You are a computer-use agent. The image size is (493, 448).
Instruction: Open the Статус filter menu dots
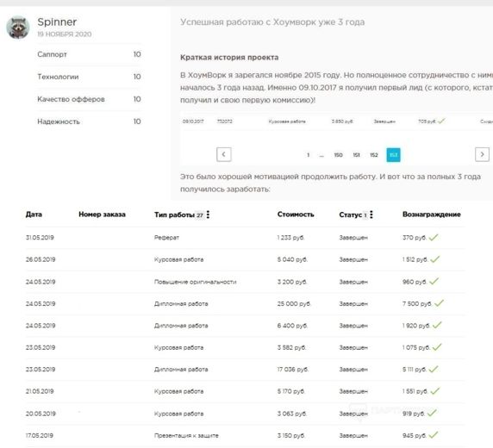click(371, 215)
